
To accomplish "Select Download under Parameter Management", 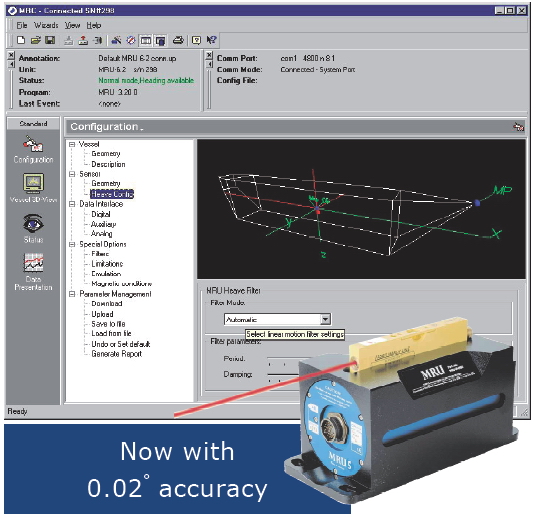I will click(x=107, y=304).
